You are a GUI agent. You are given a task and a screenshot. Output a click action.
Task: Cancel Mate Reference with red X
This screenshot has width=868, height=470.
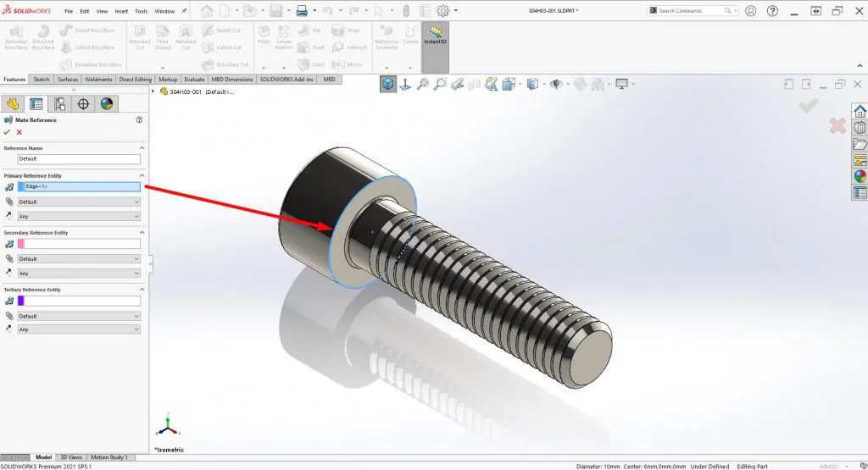click(19, 132)
